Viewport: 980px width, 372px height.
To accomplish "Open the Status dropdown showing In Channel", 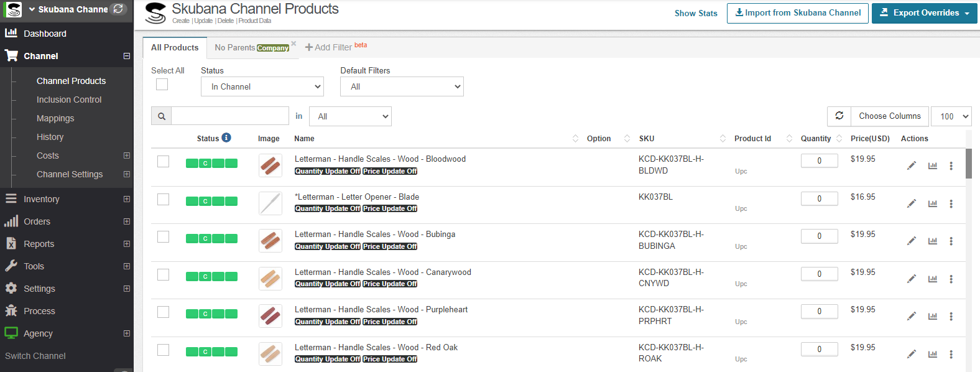I will [262, 86].
